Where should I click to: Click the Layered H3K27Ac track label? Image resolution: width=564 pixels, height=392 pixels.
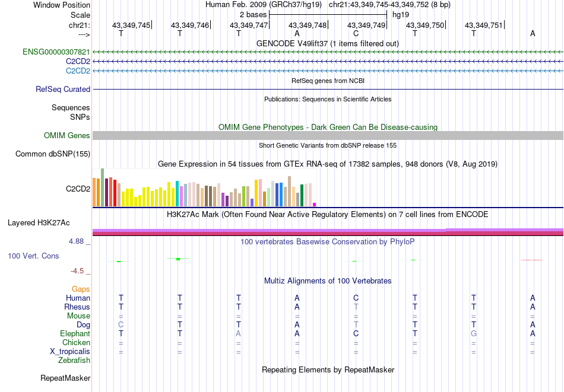point(39,223)
